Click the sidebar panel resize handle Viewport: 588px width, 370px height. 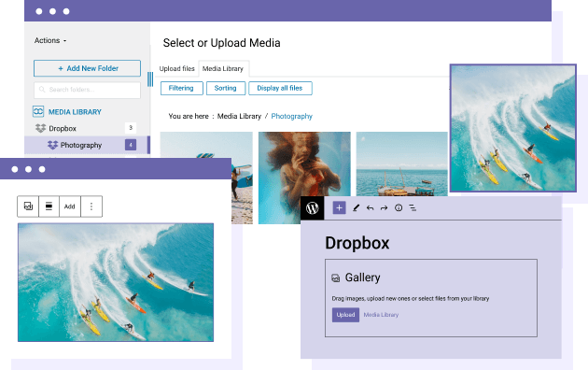click(x=150, y=79)
